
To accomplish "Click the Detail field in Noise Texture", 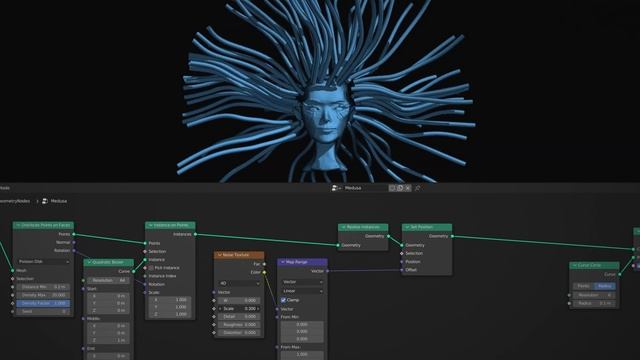I will 239,316.
